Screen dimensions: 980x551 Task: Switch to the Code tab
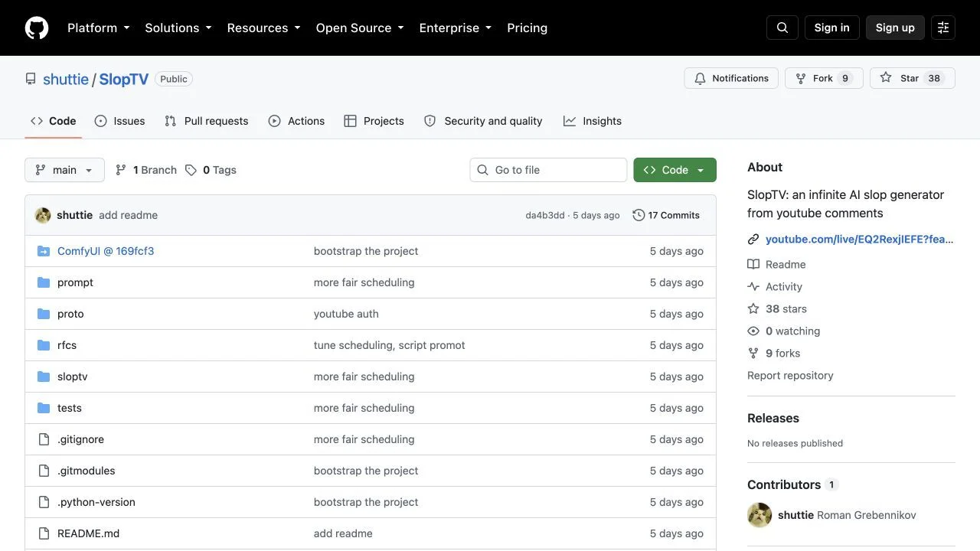click(x=54, y=121)
